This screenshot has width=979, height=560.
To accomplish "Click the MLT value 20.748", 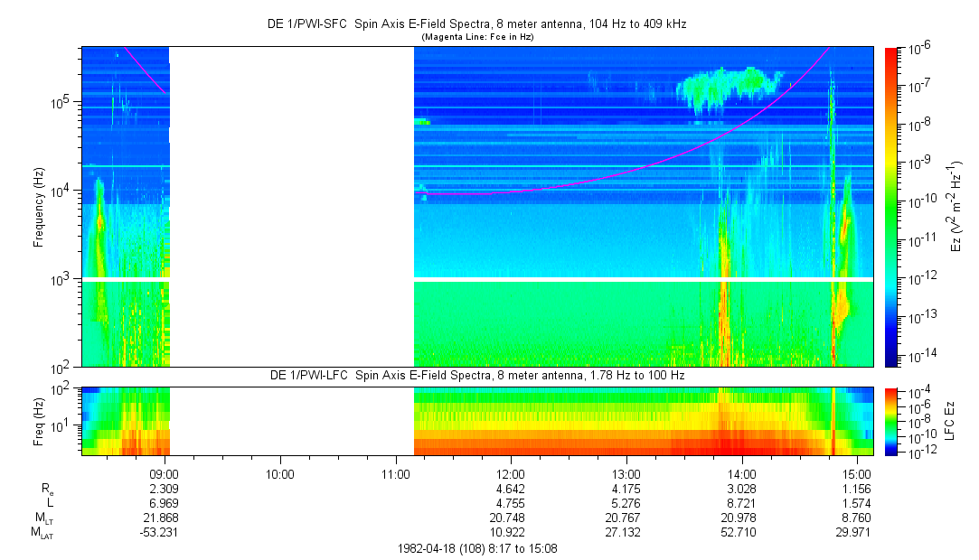I will 511,518.
